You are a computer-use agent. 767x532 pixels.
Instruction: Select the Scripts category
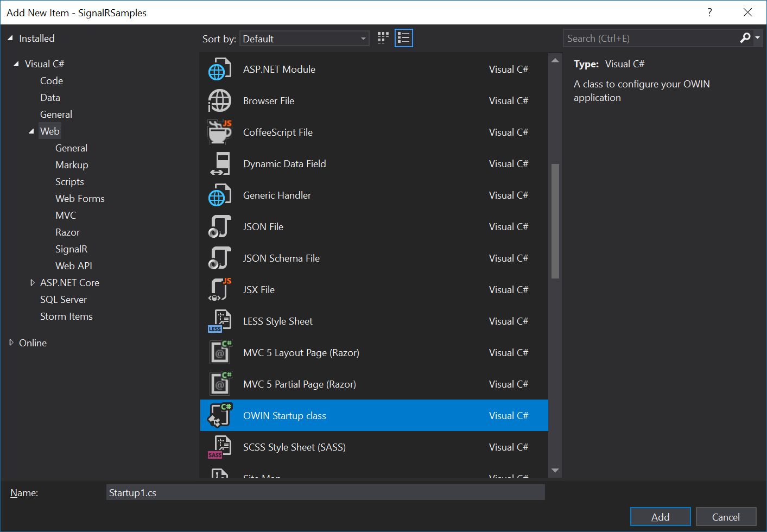coord(69,182)
